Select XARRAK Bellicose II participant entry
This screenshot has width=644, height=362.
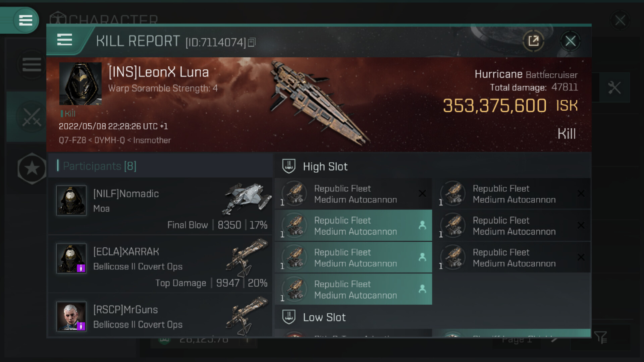point(160,264)
